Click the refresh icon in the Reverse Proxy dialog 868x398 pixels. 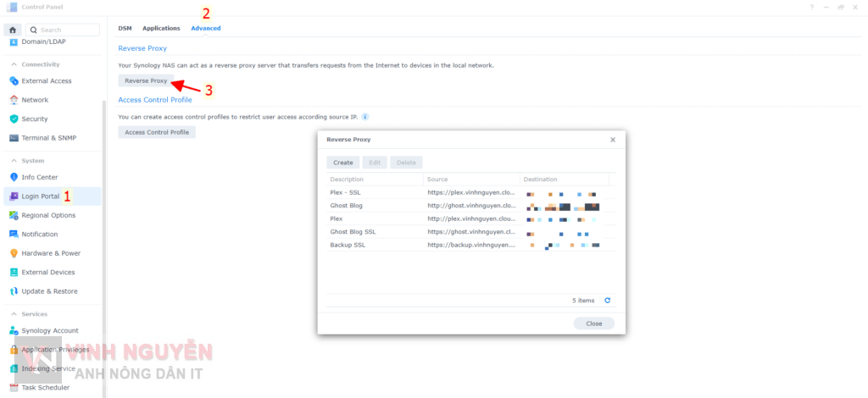[607, 301]
